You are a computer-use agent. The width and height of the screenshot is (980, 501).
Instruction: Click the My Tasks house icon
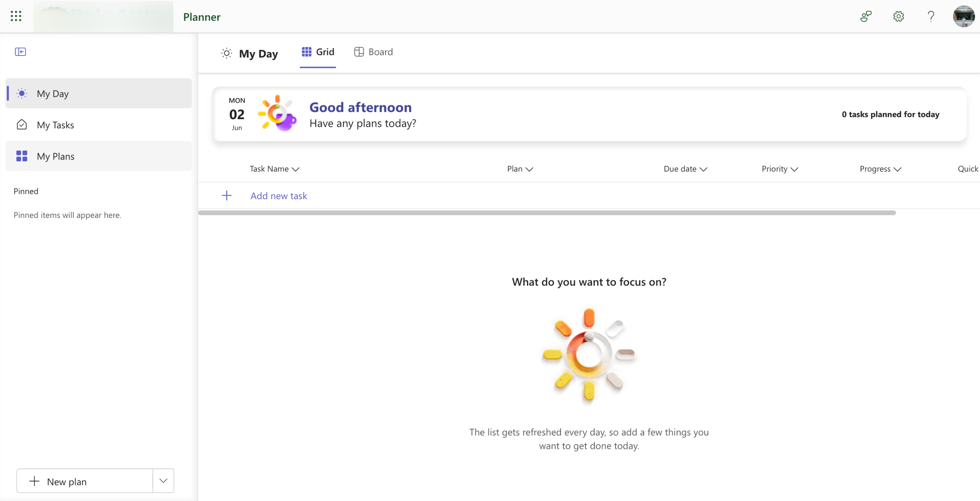pos(22,125)
